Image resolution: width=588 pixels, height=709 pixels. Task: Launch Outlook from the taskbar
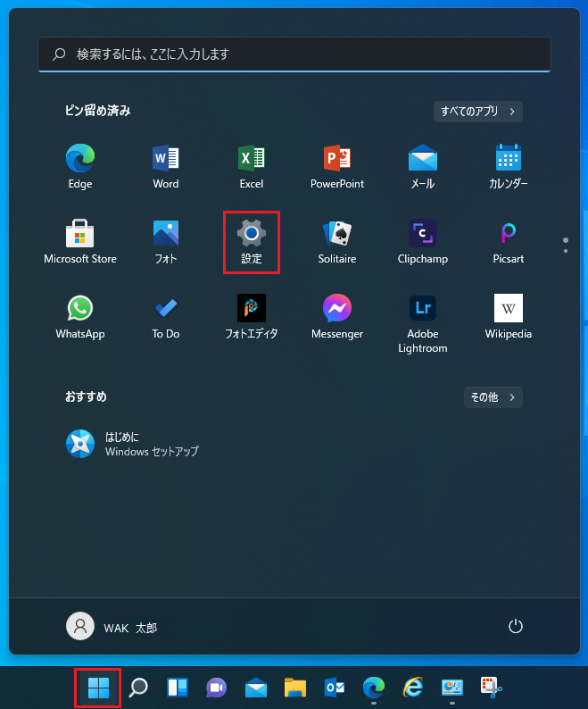click(x=335, y=688)
